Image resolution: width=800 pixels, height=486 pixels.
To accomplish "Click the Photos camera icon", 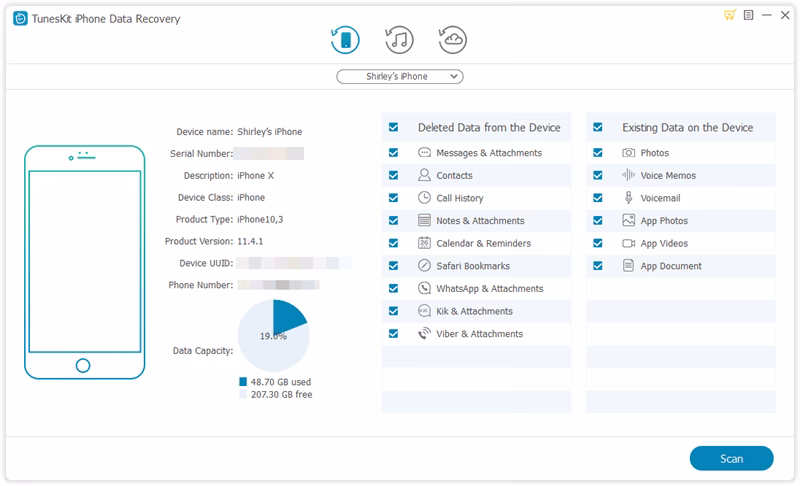I will click(x=629, y=153).
